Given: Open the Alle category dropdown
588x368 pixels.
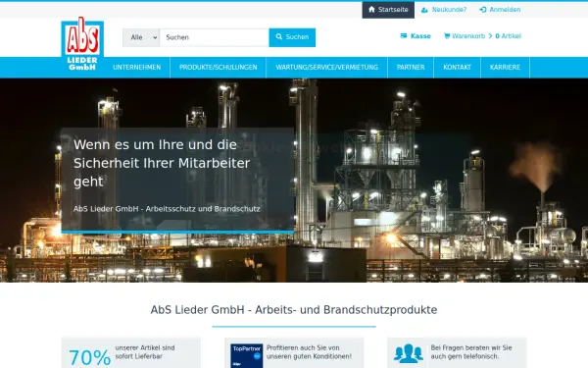Looking at the screenshot, I should tap(141, 37).
